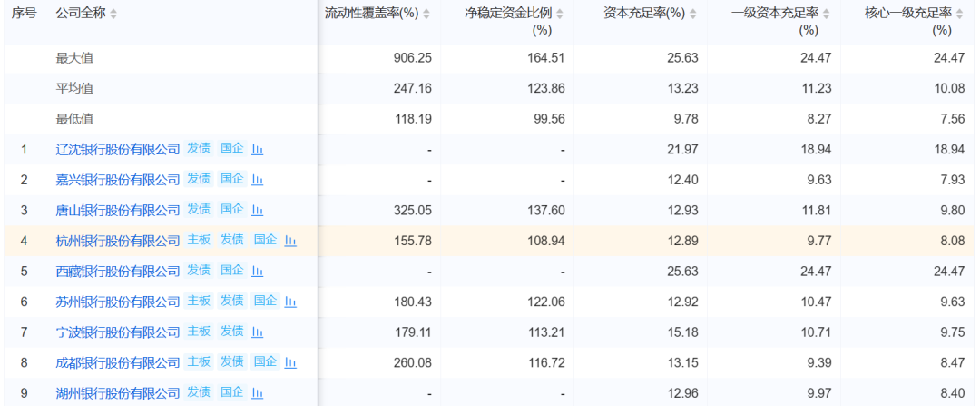This screenshot has height=406, width=980.
Task: Click 主板 tag for 杭州银行
Action: pos(199,240)
